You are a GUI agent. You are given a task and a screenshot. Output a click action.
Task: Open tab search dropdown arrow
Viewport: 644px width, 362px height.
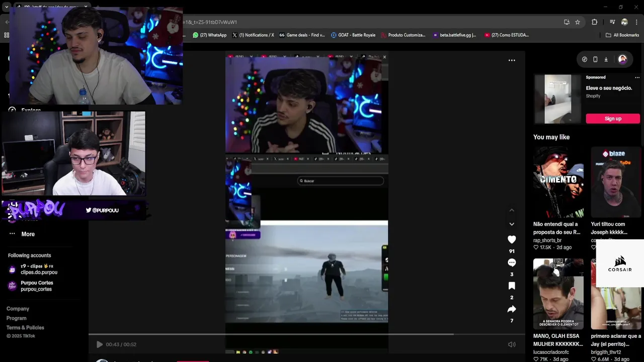(6, 7)
